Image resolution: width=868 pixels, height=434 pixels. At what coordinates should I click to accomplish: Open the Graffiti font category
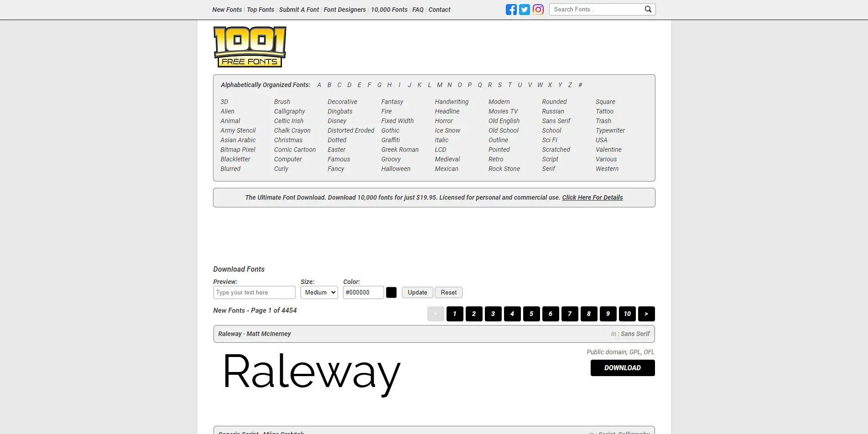click(x=390, y=140)
